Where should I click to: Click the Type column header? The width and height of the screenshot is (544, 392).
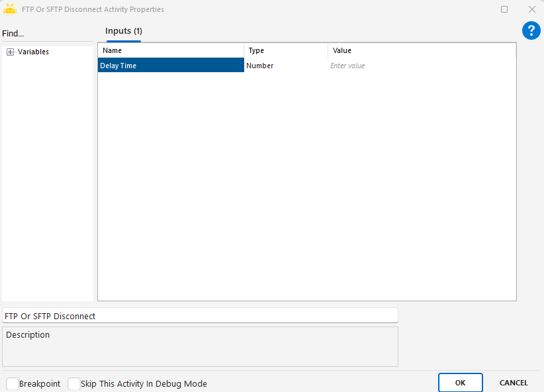[x=285, y=50]
